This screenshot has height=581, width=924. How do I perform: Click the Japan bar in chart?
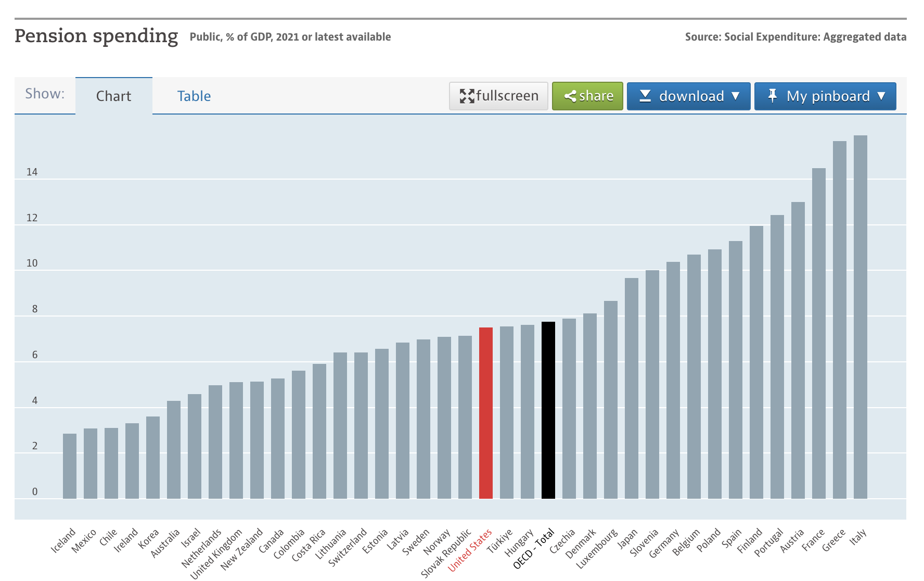tap(631, 388)
